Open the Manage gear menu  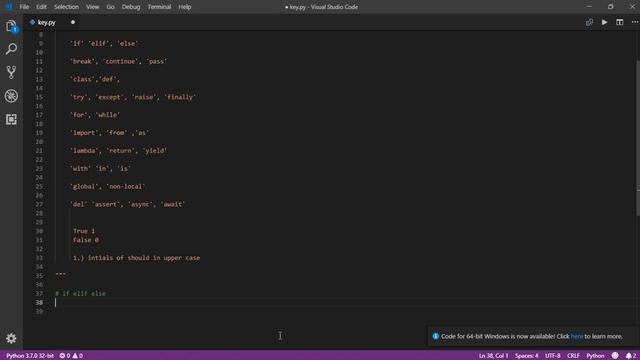tap(11, 338)
